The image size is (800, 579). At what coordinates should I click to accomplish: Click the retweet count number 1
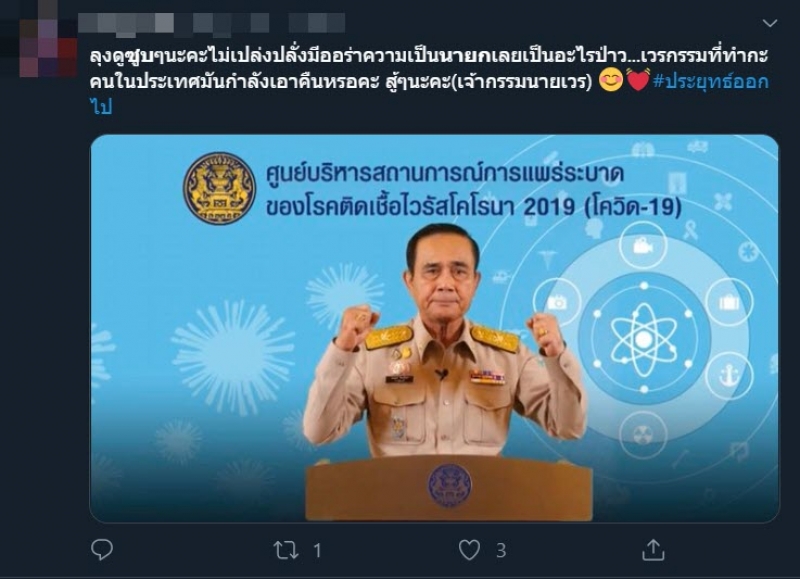pos(317,551)
